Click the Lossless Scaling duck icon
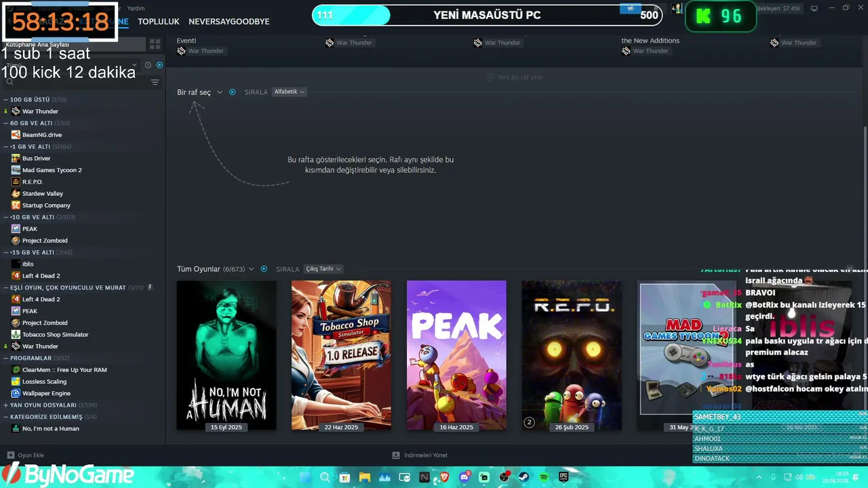868x488 pixels. coord(16,382)
